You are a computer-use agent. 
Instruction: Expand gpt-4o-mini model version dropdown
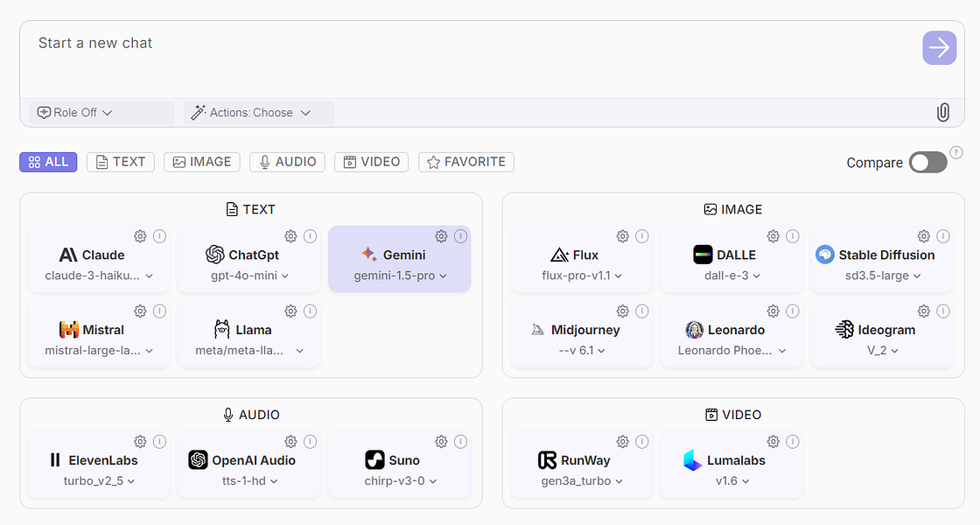(249, 276)
